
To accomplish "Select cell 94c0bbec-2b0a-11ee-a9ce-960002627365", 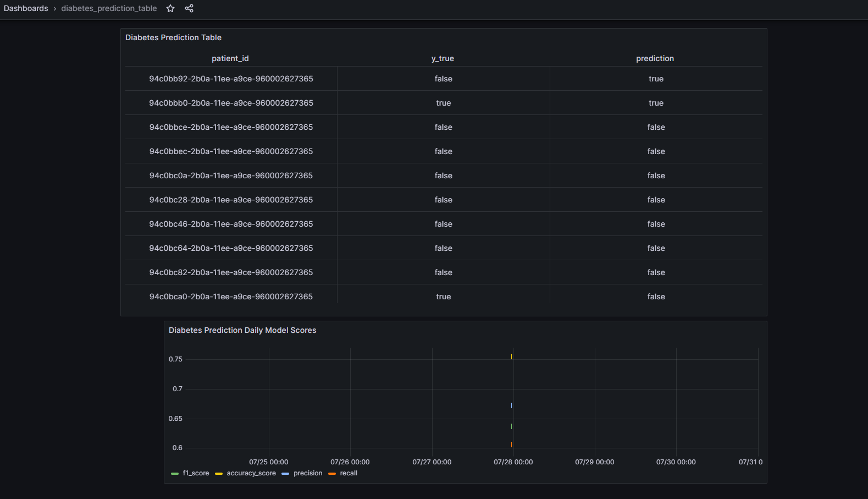I will point(231,151).
